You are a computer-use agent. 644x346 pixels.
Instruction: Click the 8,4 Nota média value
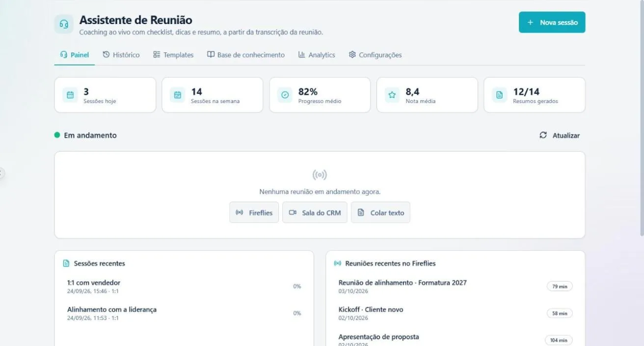(x=412, y=92)
